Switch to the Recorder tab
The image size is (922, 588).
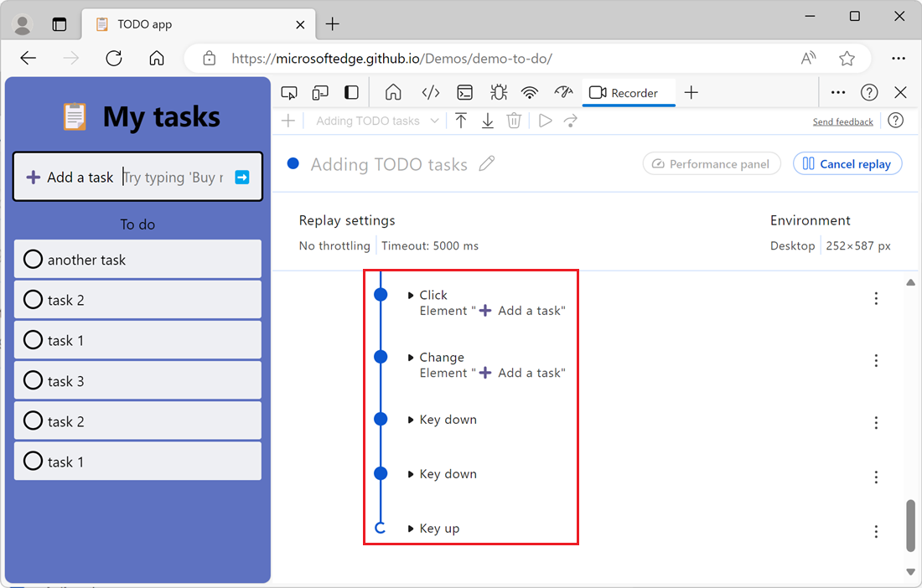629,92
